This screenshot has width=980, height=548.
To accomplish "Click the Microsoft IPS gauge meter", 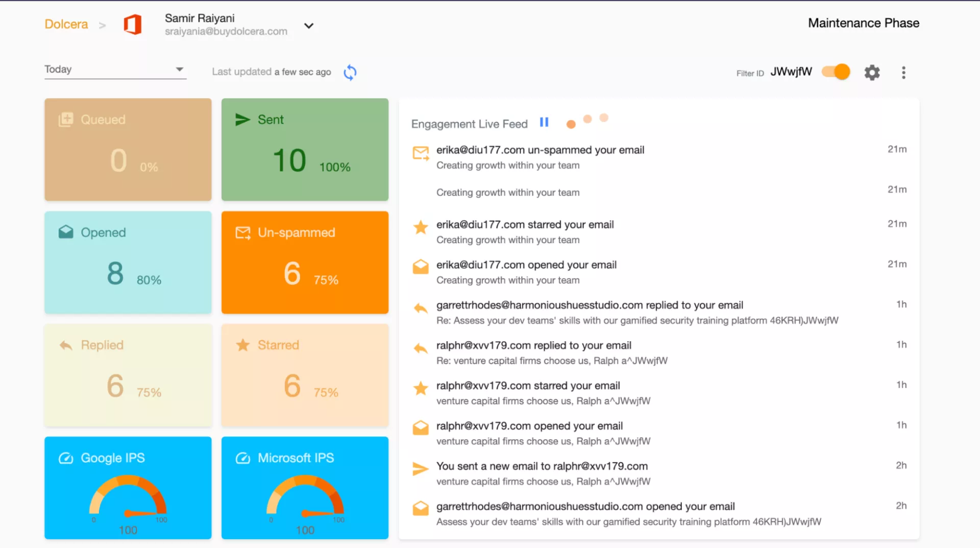I will coord(305,498).
